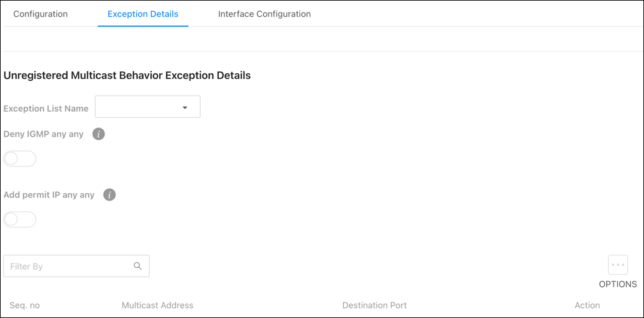Focus the Filter By text field
Image resolution: width=644 pixels, height=318 pixels.
(76, 266)
